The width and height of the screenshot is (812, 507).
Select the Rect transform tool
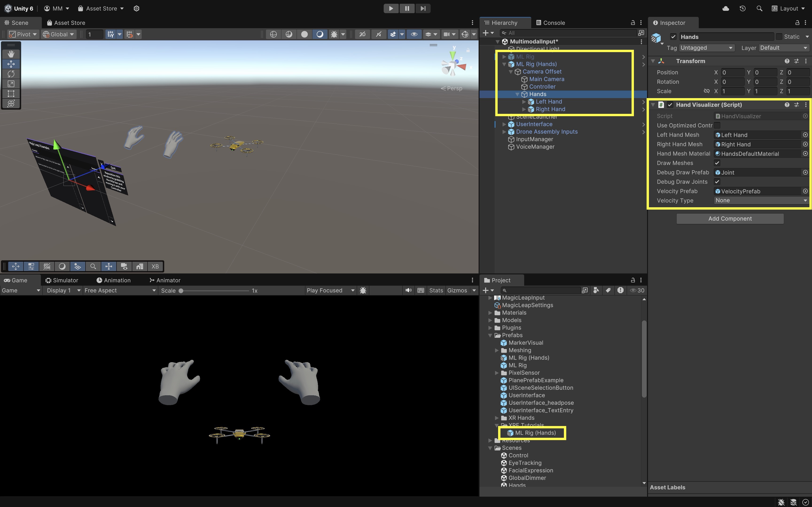11,94
